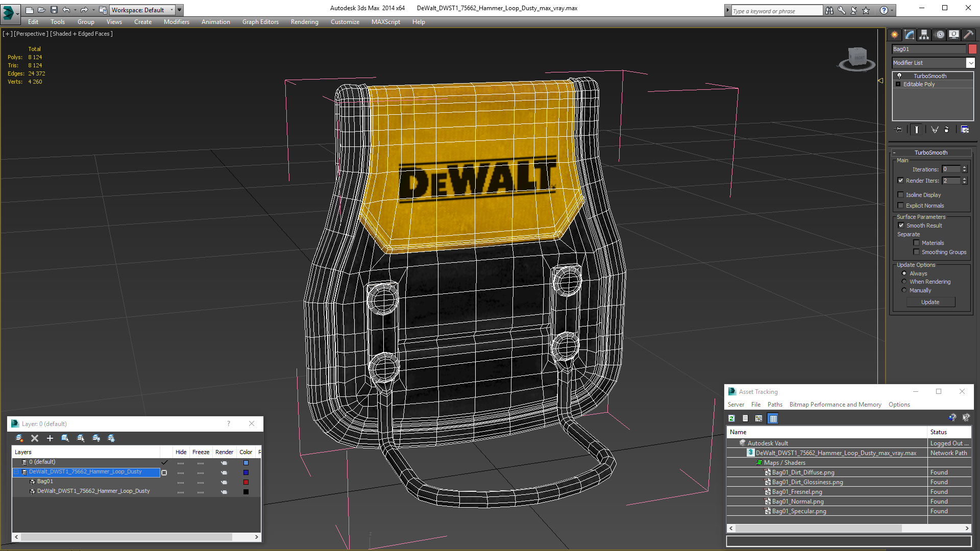Open the Display command panel tab
The height and width of the screenshot is (551, 980).
point(953,35)
